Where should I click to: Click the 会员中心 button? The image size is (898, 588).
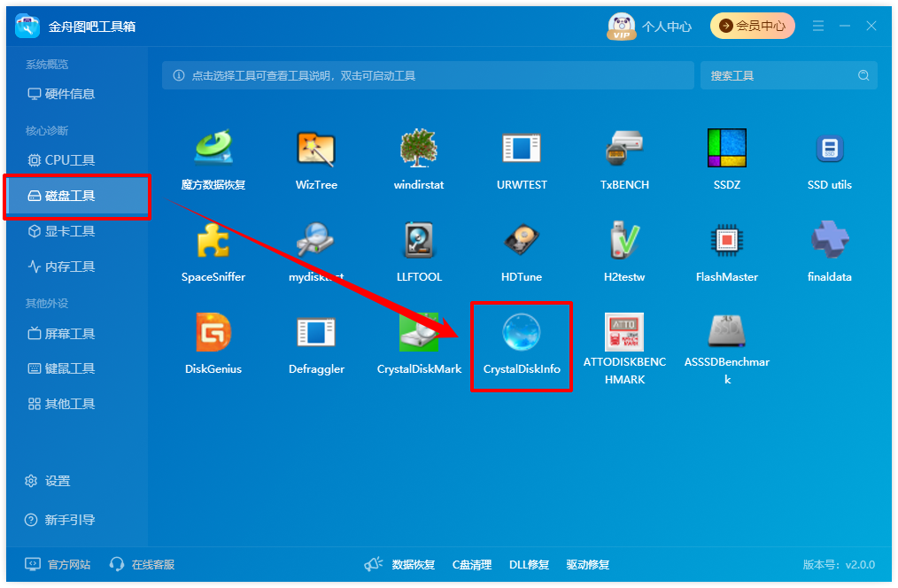tap(753, 26)
